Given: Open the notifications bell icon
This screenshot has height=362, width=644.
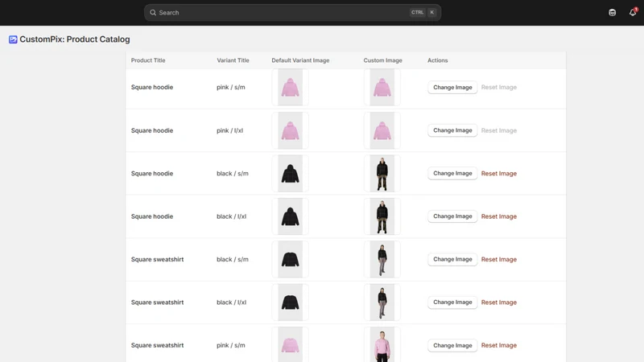Looking at the screenshot, I should (x=633, y=12).
